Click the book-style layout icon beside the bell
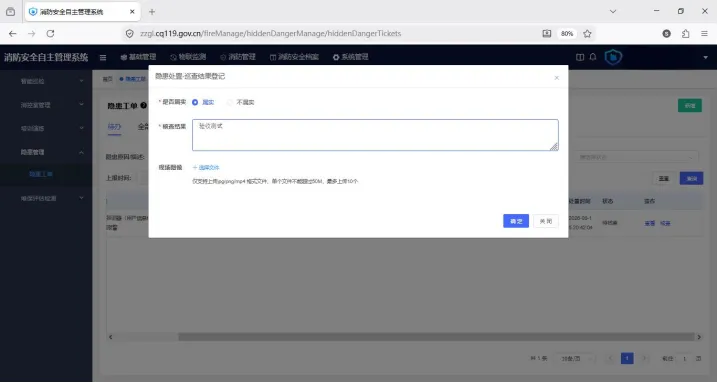Image resolution: width=718 pixels, height=383 pixels. pos(580,57)
